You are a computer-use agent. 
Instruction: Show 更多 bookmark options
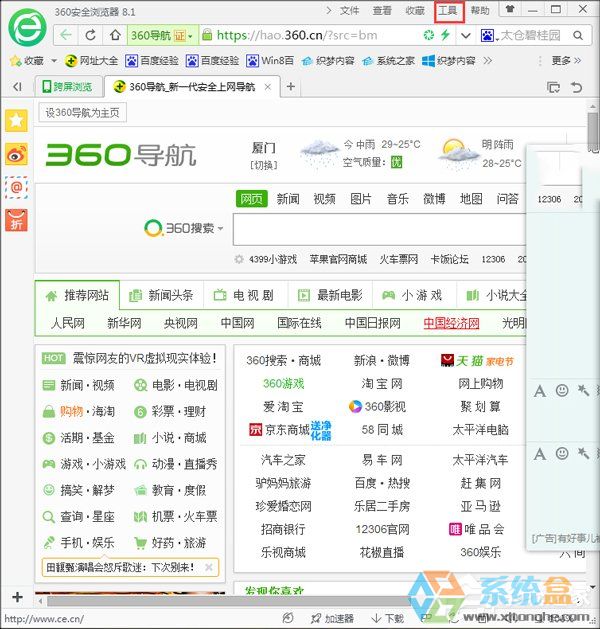[566, 61]
